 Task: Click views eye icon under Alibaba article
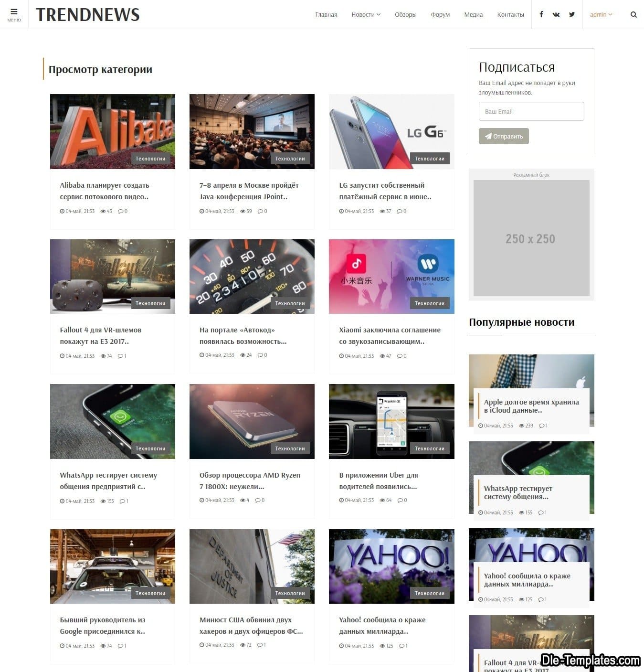[x=103, y=211]
